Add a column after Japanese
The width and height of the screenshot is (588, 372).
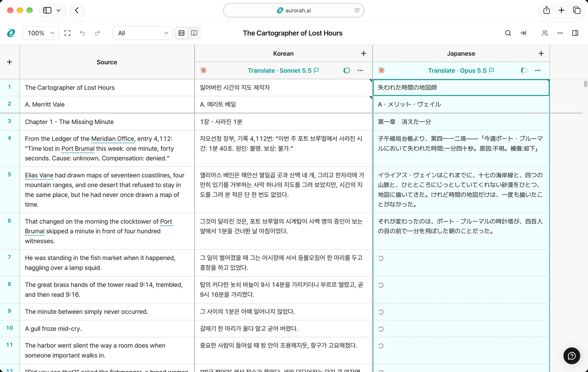541,53
